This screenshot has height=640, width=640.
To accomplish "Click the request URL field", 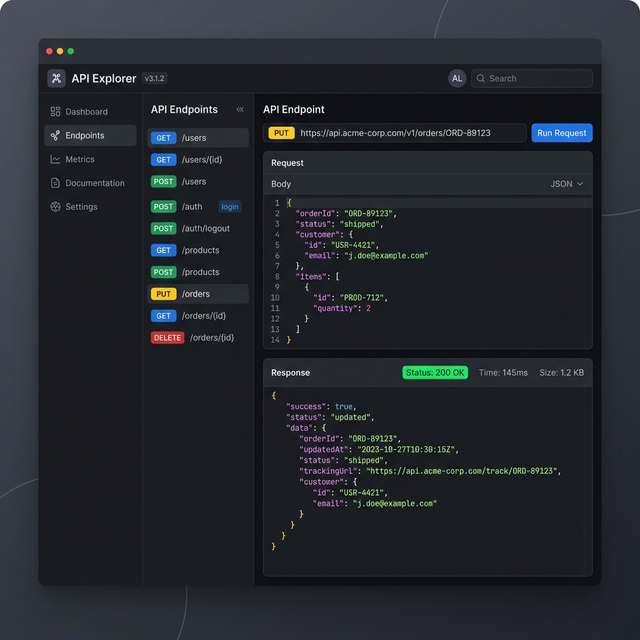I will tap(395, 133).
